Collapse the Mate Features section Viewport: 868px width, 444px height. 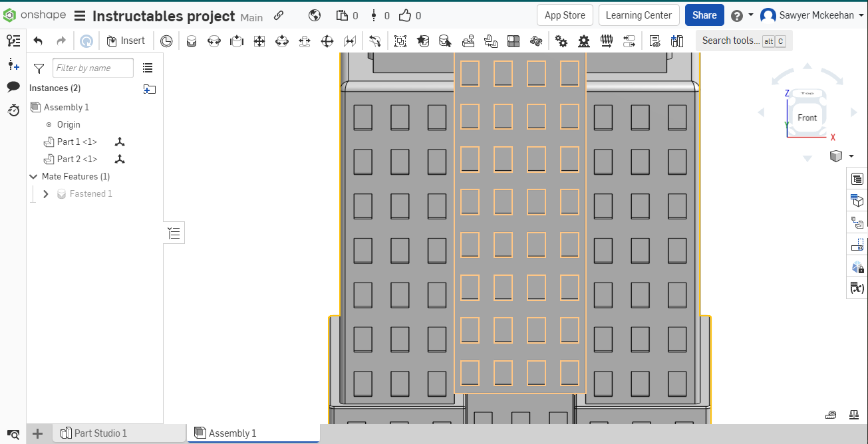point(33,177)
